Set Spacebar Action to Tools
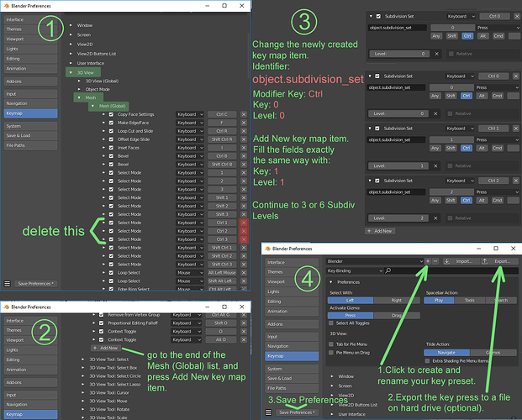 pos(470,300)
